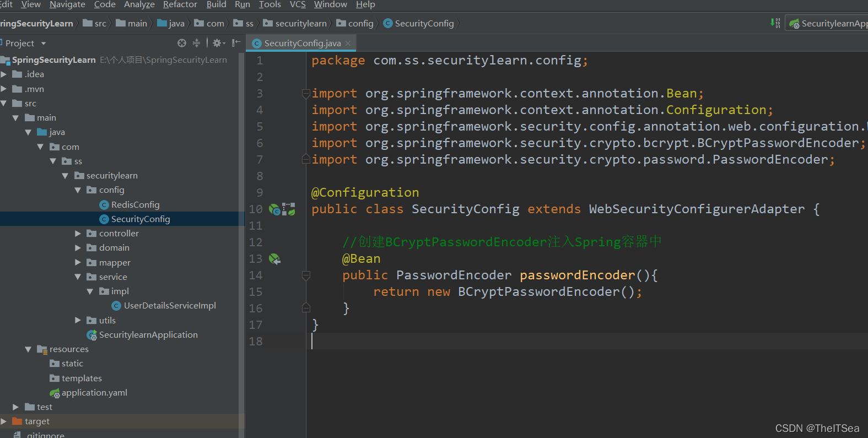Image resolution: width=868 pixels, height=438 pixels.
Task: Click the Collapse All icon in Project panel
Action: click(196, 43)
